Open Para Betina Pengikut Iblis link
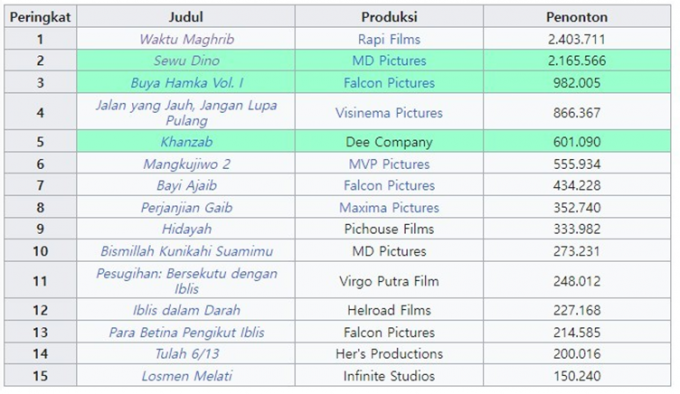Viewport: 680px width, 394px height. tap(186, 332)
